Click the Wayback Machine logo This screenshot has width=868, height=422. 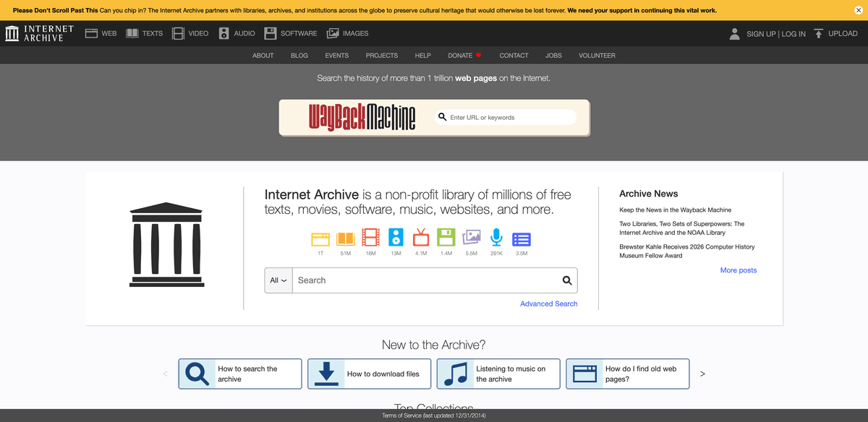pos(362,117)
